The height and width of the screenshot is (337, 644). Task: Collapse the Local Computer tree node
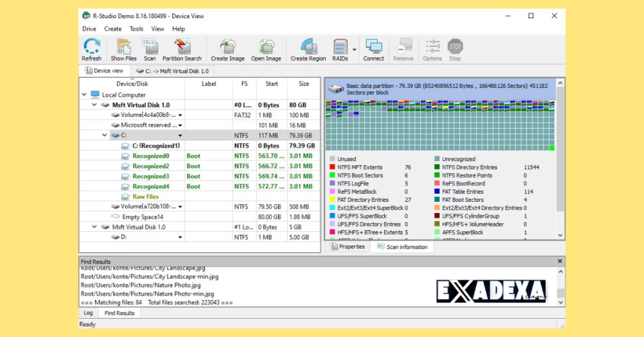tap(84, 95)
